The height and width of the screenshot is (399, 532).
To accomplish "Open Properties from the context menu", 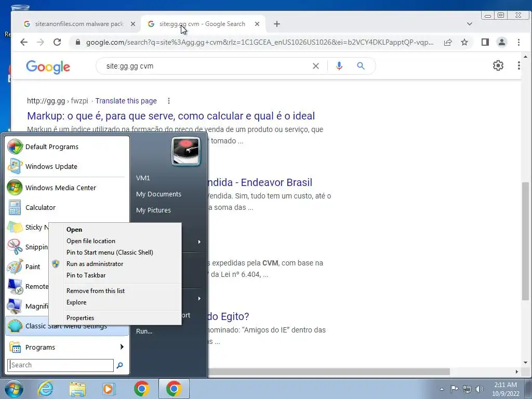I will pyautogui.click(x=80, y=318).
